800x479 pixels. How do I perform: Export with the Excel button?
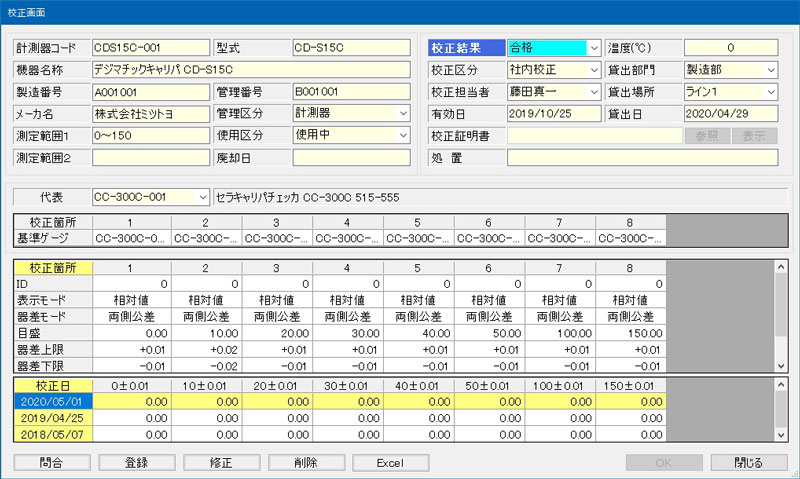[390, 463]
